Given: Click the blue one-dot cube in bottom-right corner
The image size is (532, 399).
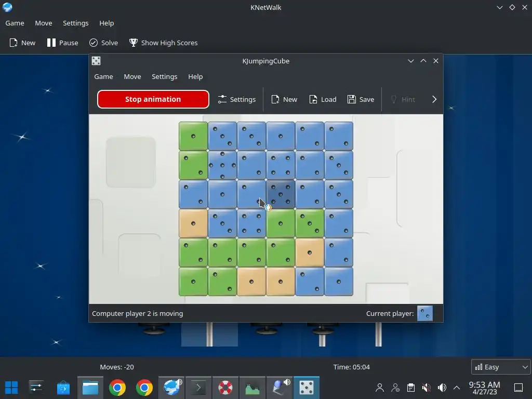Looking at the screenshot, I should tap(339, 282).
